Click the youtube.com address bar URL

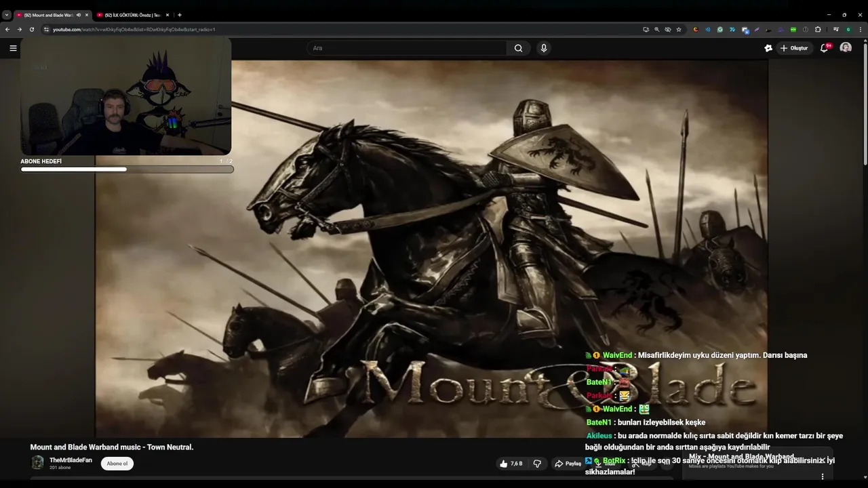click(134, 29)
